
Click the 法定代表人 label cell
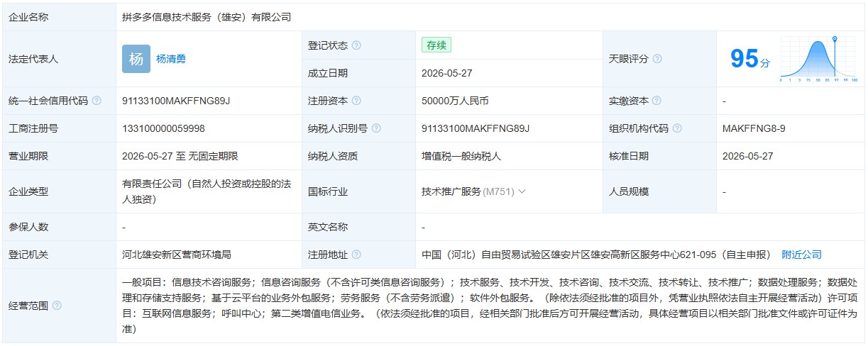(x=60, y=59)
